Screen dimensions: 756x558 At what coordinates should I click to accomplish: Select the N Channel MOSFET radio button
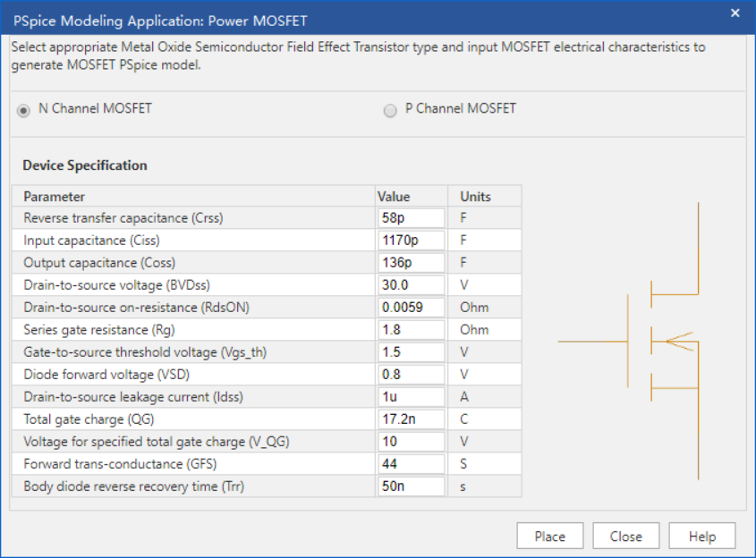pyautogui.click(x=23, y=110)
